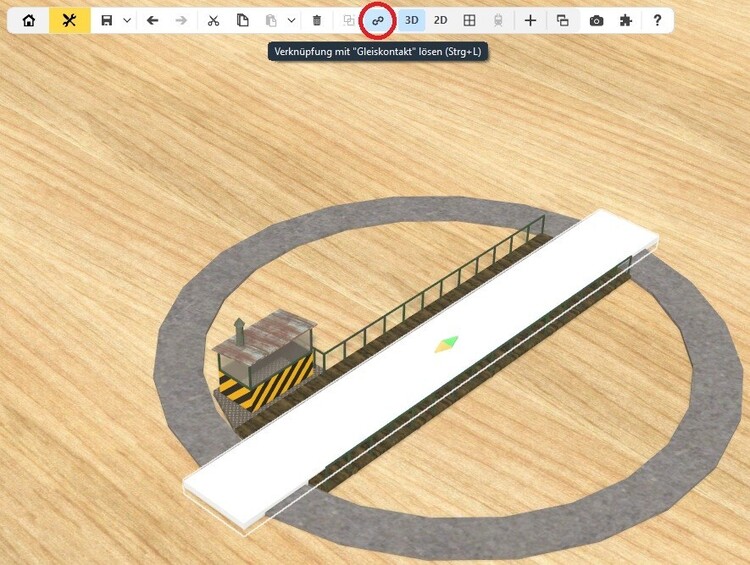Paste from the clipboard icon
This screenshot has width=750, height=565.
coord(271,21)
